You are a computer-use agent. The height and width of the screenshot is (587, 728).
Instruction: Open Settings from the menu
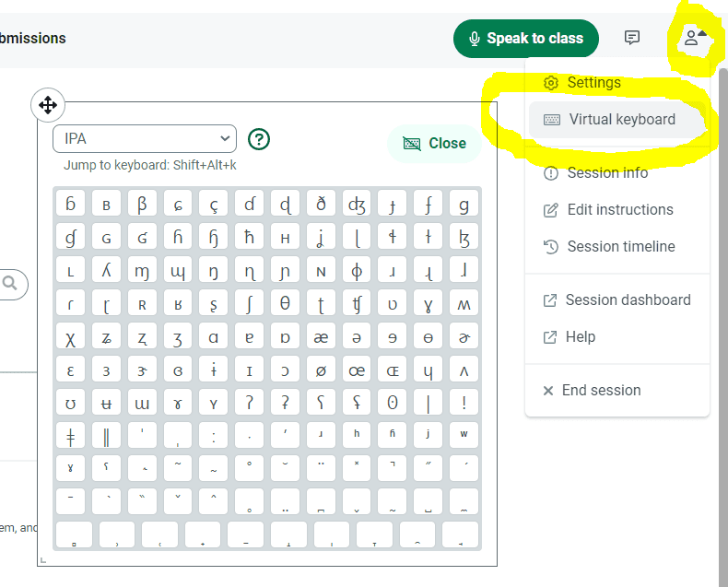click(593, 83)
